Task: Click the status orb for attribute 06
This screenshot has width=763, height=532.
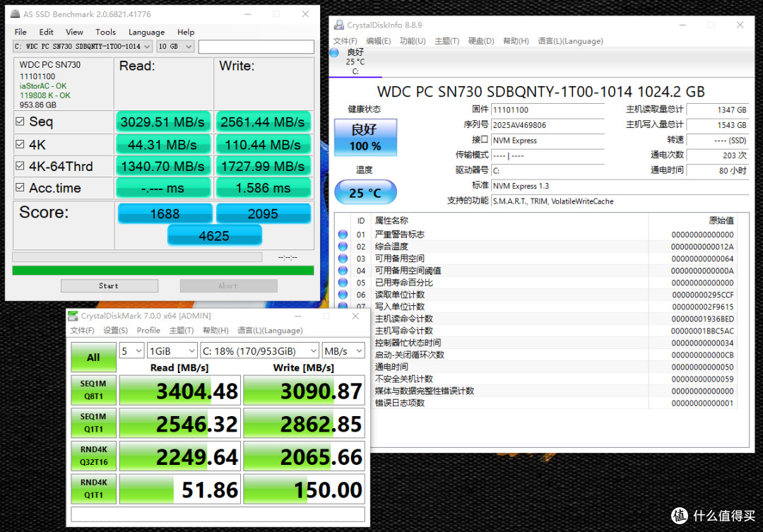Action: tap(343, 295)
